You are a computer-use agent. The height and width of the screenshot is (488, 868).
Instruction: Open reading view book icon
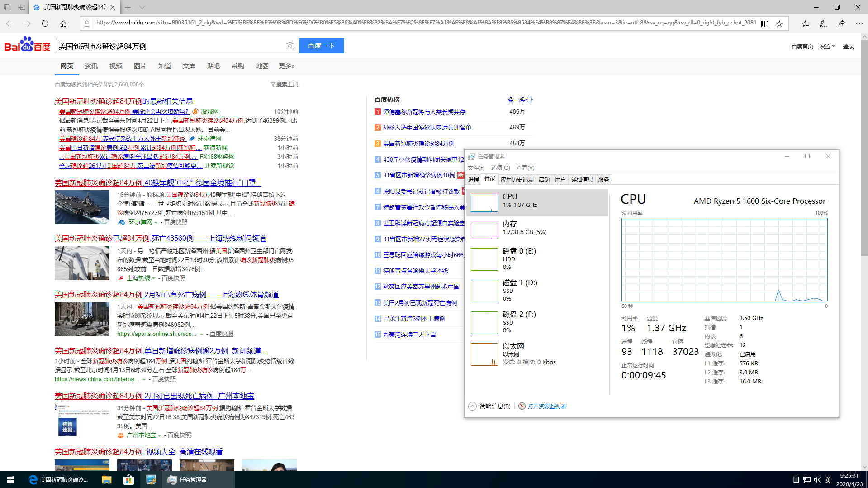click(764, 24)
